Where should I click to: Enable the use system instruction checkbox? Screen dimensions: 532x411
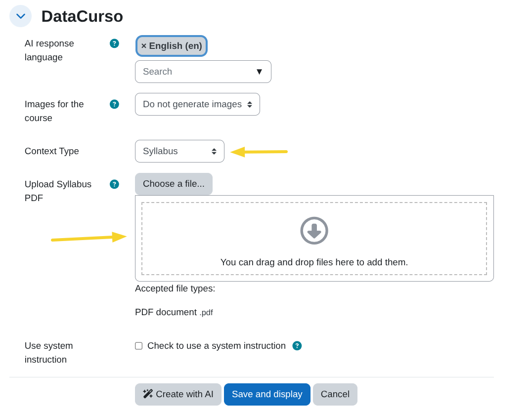139,346
